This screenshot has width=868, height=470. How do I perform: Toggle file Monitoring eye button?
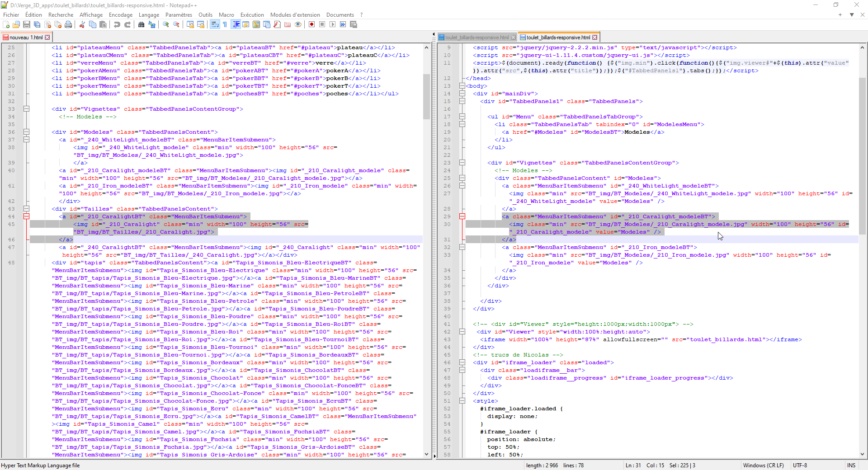298,24
